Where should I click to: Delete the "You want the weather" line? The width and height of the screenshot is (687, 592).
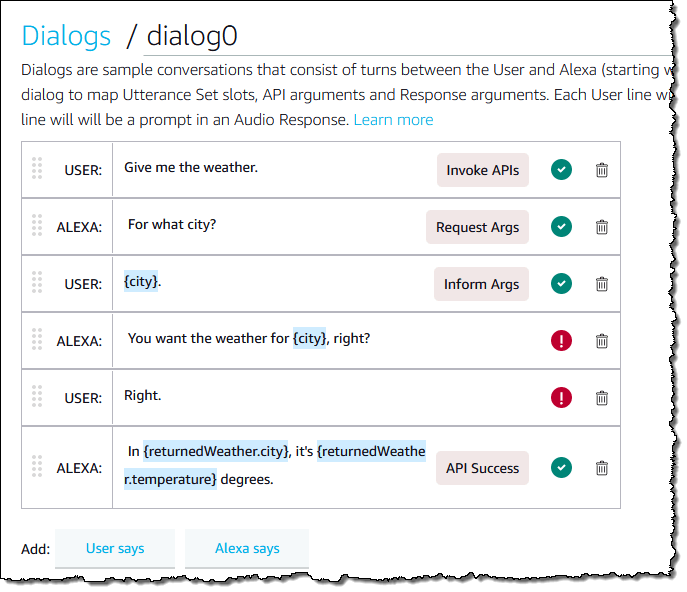pos(602,341)
